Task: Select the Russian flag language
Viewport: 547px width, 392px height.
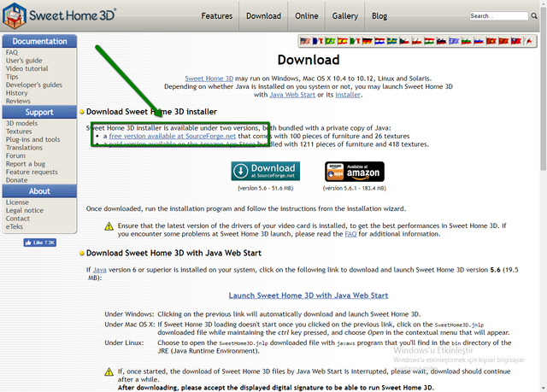Action: point(479,41)
